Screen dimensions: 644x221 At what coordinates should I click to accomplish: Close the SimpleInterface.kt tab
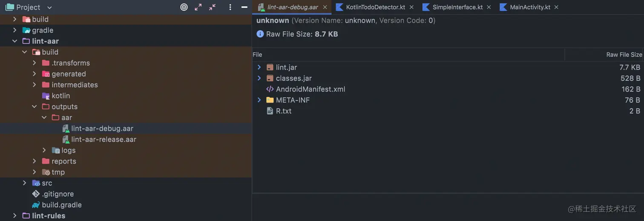click(x=489, y=7)
